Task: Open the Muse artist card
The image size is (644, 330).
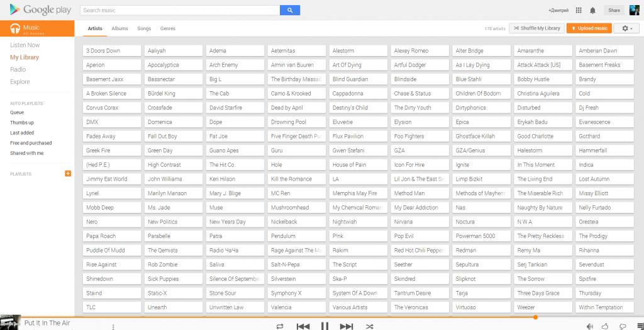Action: (x=235, y=208)
